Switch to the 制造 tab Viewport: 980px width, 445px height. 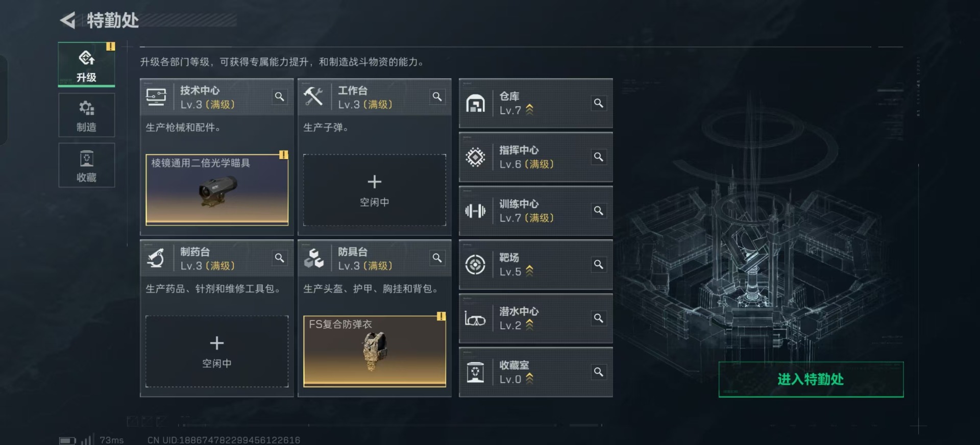click(86, 115)
